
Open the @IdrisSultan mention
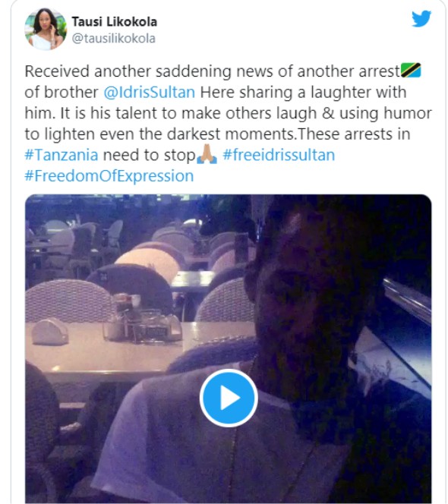[x=150, y=93]
